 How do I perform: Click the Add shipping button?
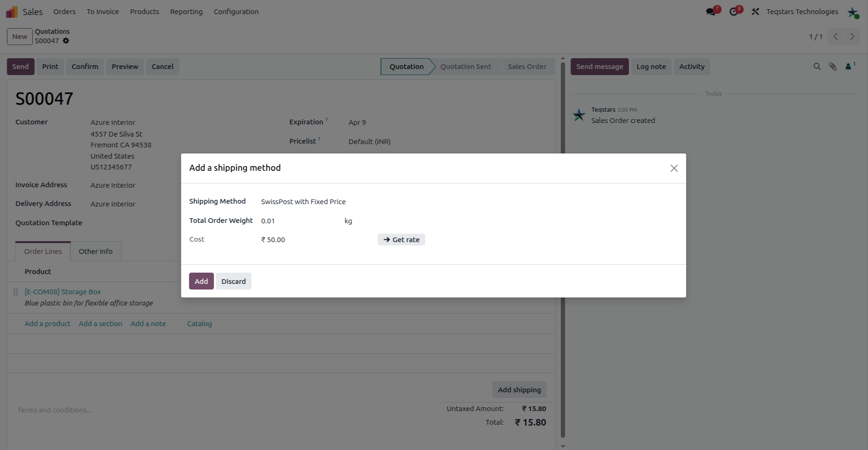519,389
